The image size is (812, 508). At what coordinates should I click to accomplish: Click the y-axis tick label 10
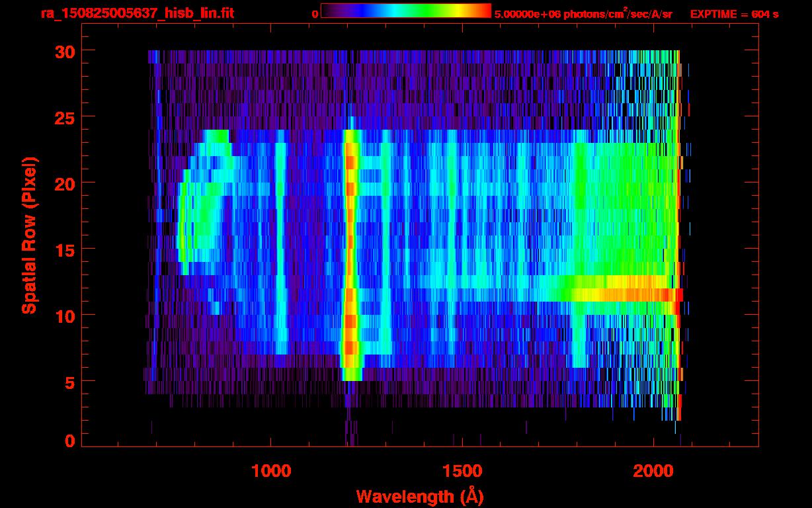tap(64, 316)
